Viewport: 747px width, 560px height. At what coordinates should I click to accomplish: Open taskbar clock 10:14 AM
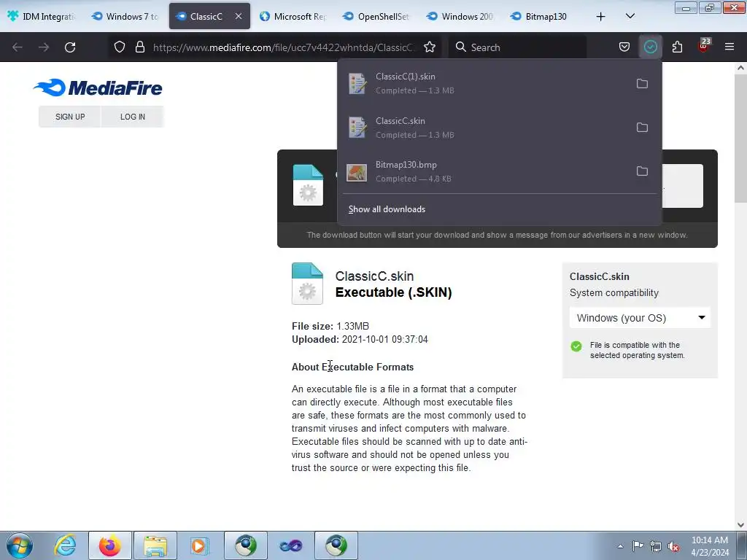710,546
